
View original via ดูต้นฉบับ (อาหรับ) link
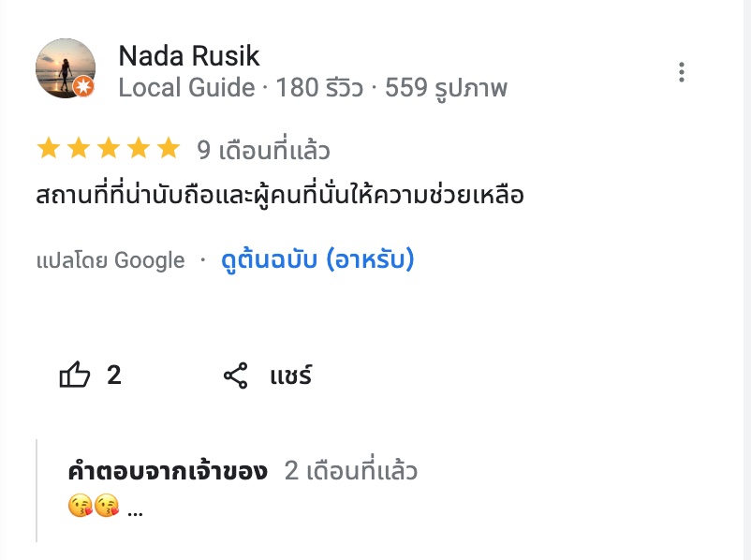point(317,259)
